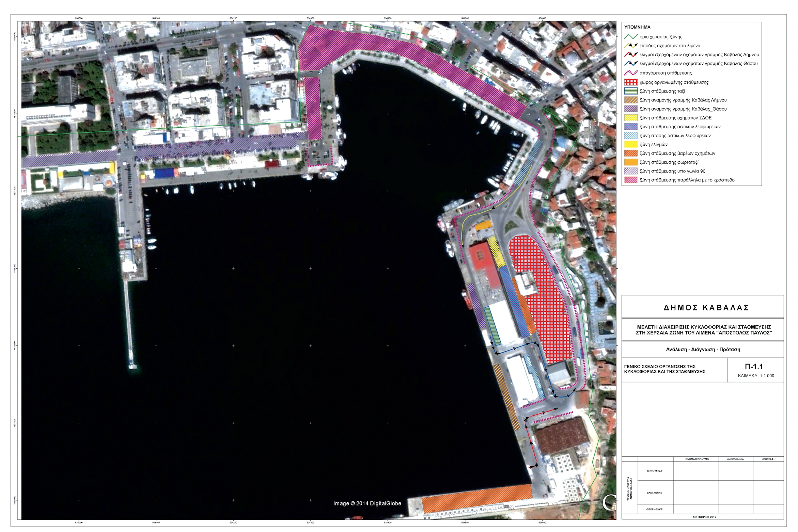Click the magenta no-parking zigzag legend symbol
798x532 pixels.
click(x=631, y=73)
